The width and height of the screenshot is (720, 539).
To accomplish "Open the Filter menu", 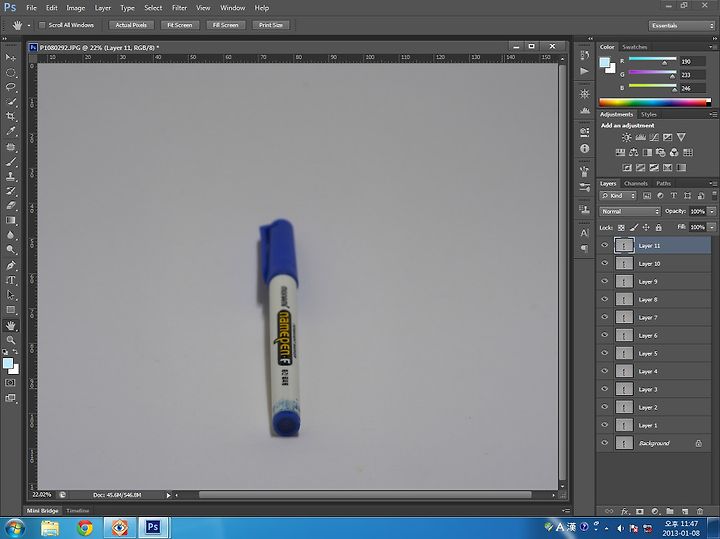I will click(x=180, y=8).
